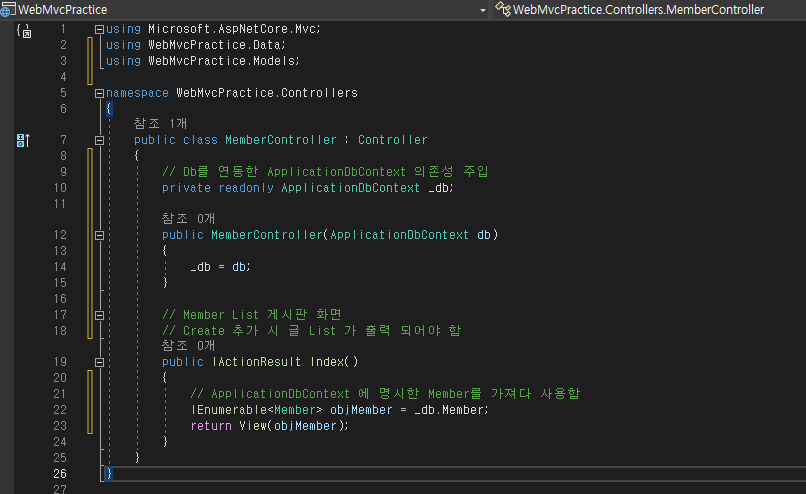Click 'Microsoft.AspNetCore.Mvc' on line 1
Viewport: 806px width, 494px height.
coord(232,29)
